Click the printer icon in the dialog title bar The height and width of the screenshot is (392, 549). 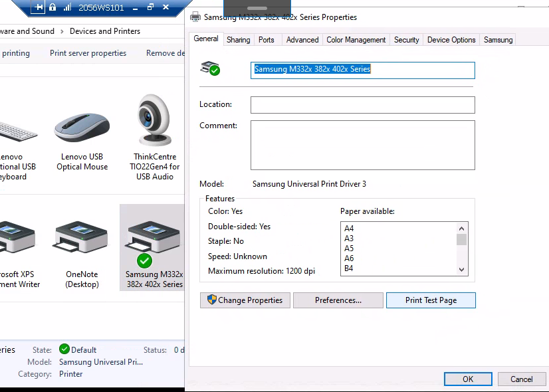pos(195,17)
